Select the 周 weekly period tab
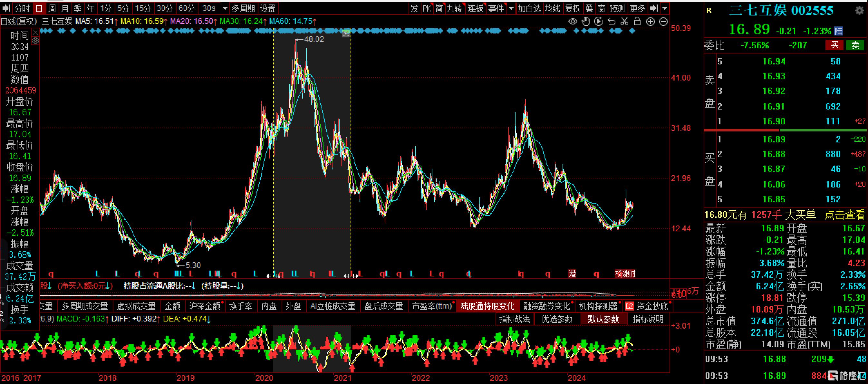This screenshot has height=384, width=868. pos(52,8)
